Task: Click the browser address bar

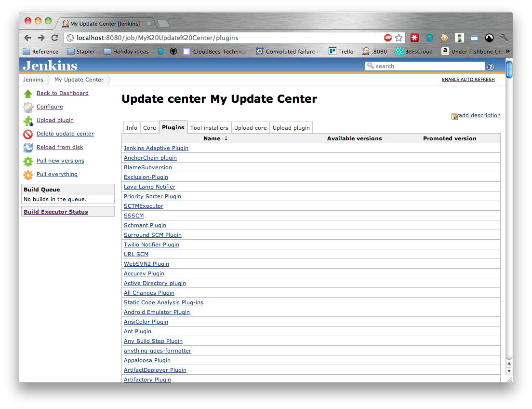Action: 224,38
